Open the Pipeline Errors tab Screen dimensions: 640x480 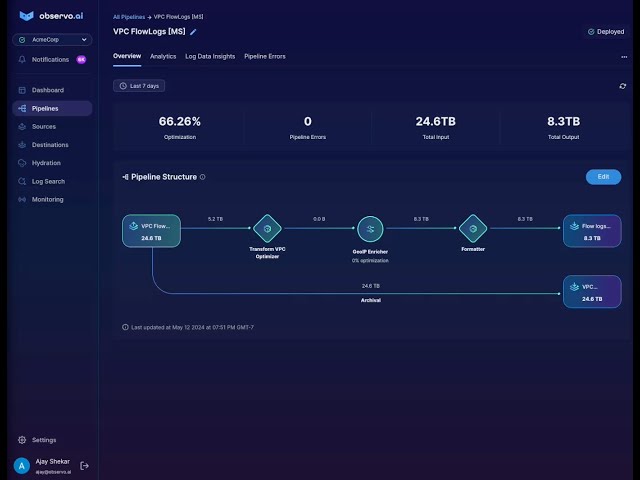(x=265, y=56)
